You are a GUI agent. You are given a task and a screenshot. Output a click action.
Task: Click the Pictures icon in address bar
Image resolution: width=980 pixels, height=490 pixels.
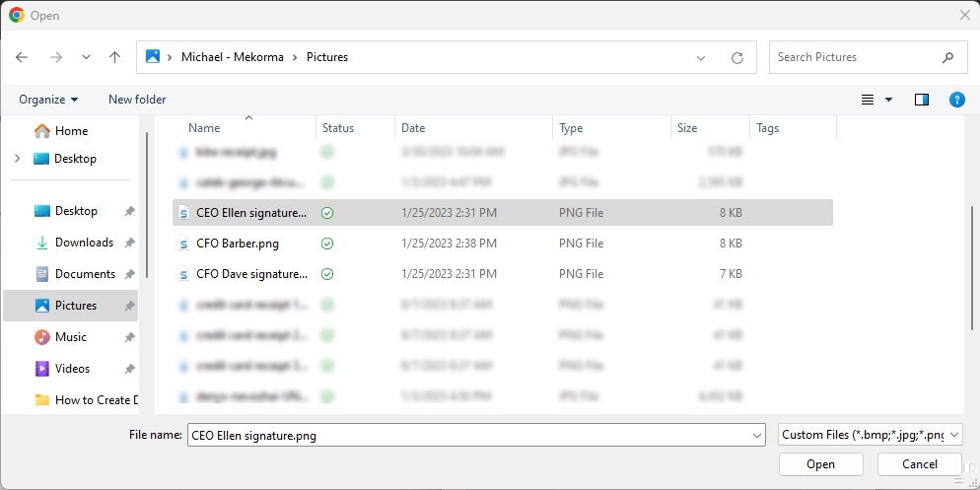coord(153,56)
